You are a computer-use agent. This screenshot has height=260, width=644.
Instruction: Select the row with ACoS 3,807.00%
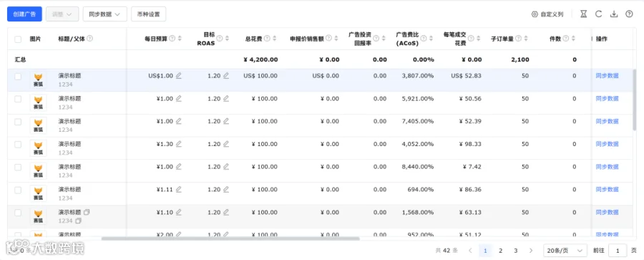(x=18, y=77)
